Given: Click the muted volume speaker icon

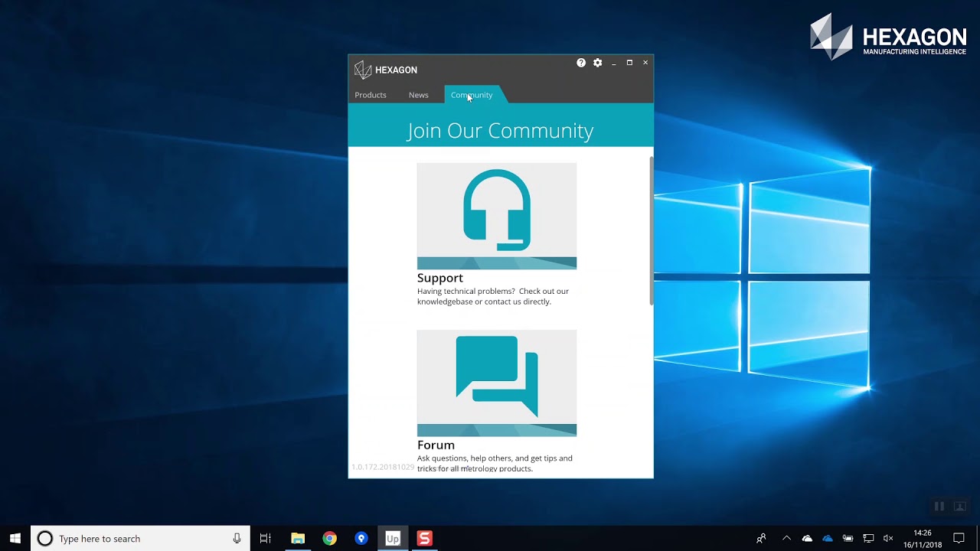Looking at the screenshot, I should coord(888,539).
